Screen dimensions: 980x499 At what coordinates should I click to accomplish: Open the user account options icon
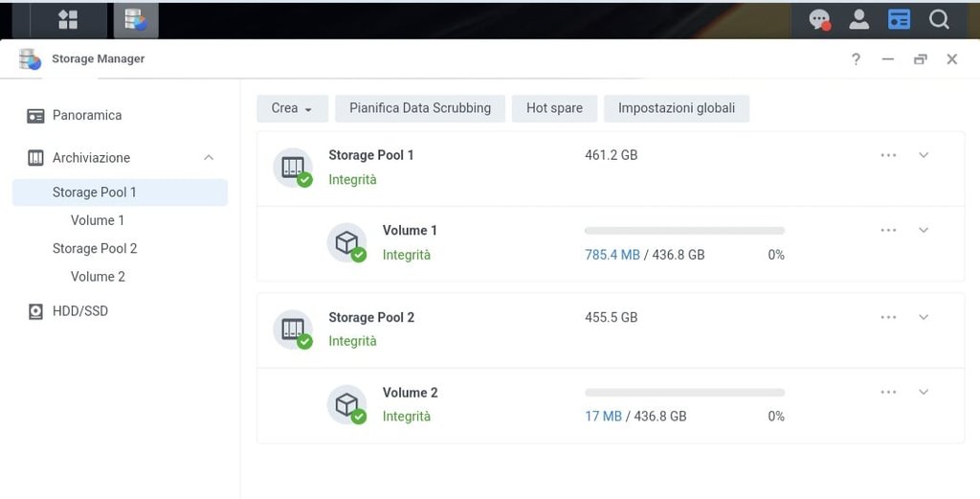pyautogui.click(x=858, y=19)
